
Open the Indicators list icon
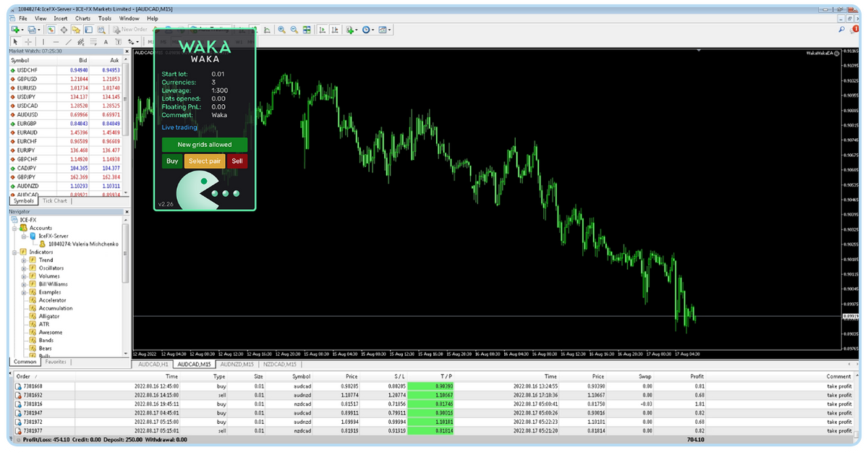pyautogui.click(x=351, y=30)
